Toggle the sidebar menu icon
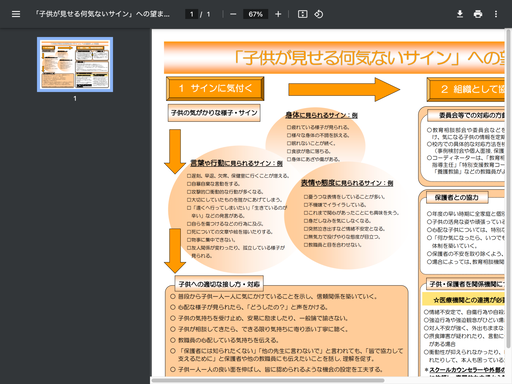512x384 pixels. click(x=16, y=14)
